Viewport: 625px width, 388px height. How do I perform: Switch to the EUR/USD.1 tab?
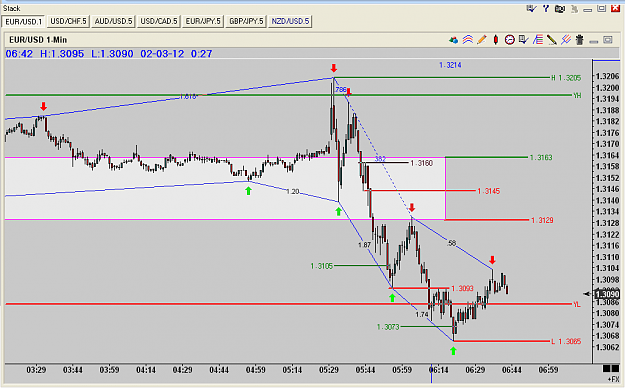(x=24, y=22)
